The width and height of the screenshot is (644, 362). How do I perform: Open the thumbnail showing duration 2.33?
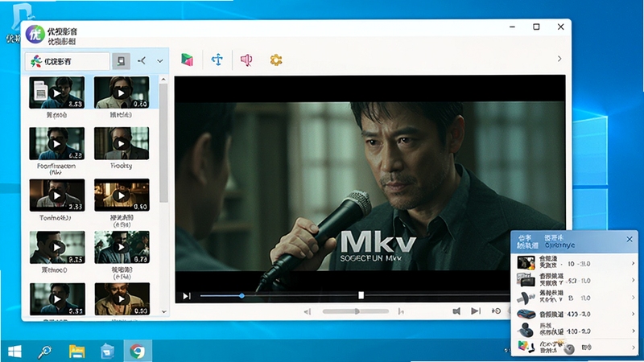tap(57, 195)
